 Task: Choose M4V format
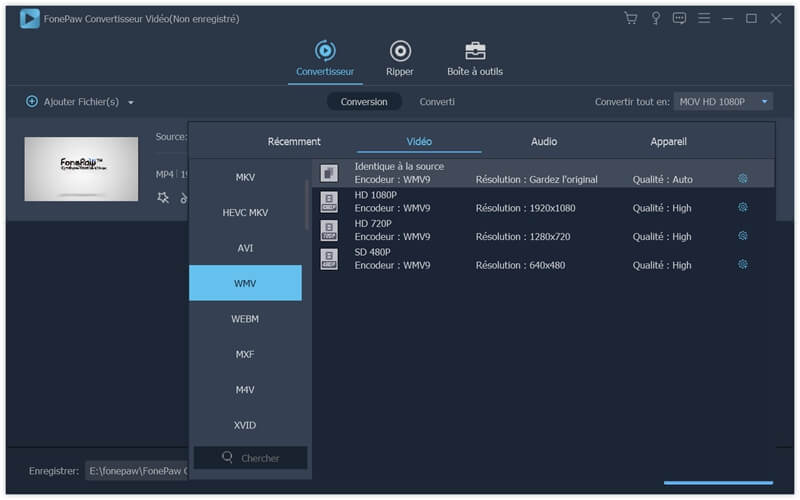245,390
